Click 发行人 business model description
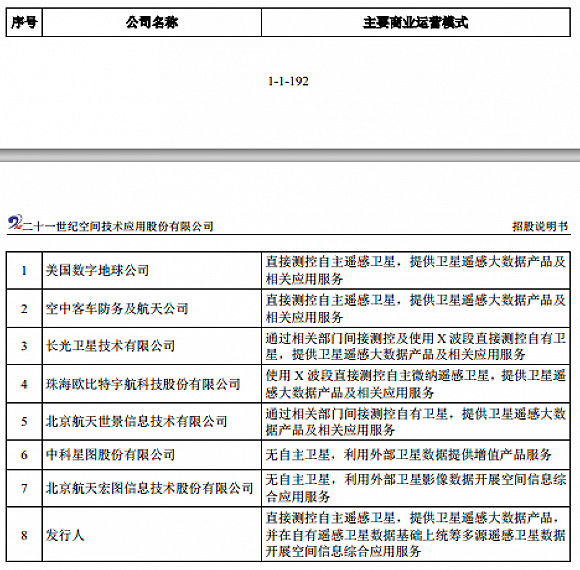 point(416,535)
